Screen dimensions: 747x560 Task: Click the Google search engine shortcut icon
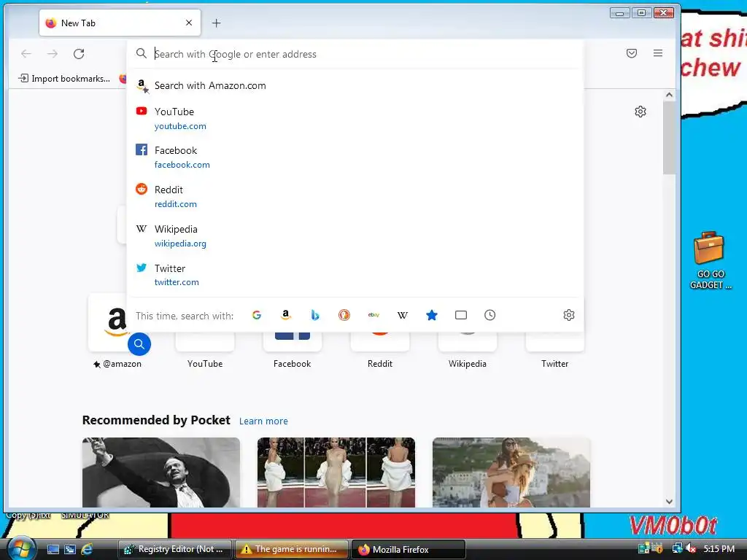[256, 315]
